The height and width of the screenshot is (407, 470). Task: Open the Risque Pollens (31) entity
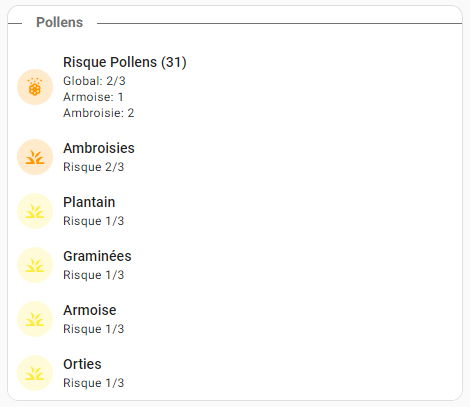click(125, 62)
